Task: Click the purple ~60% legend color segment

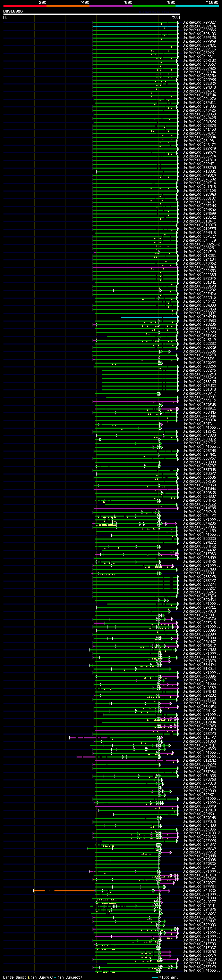Action: click(x=111, y=6)
